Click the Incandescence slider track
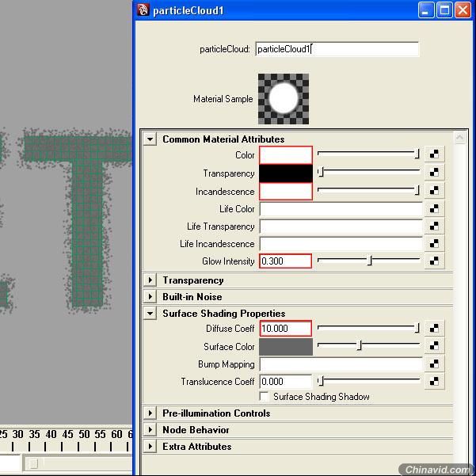The height and width of the screenshot is (476, 476). pos(368,189)
